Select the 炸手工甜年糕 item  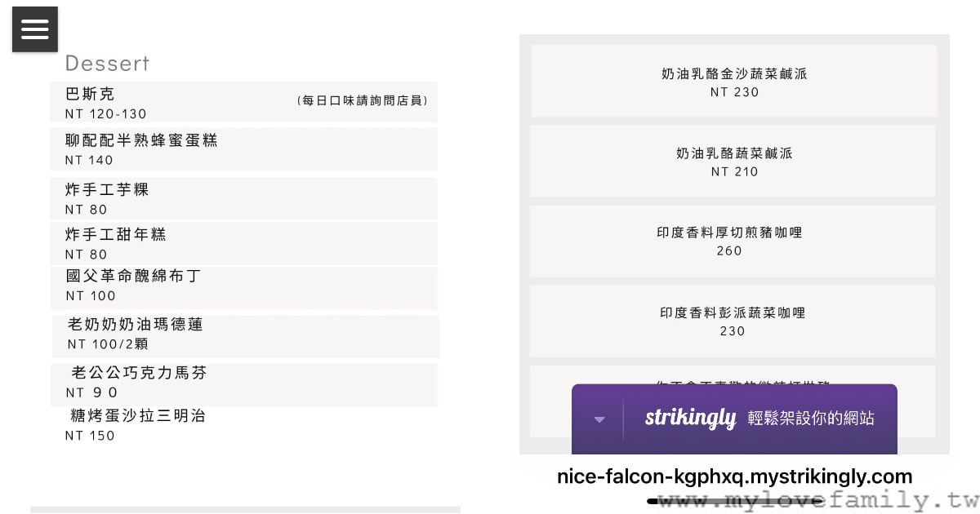243,243
